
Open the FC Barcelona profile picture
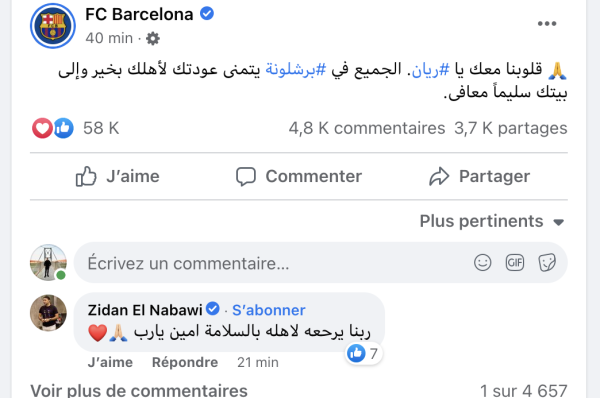tap(53, 26)
